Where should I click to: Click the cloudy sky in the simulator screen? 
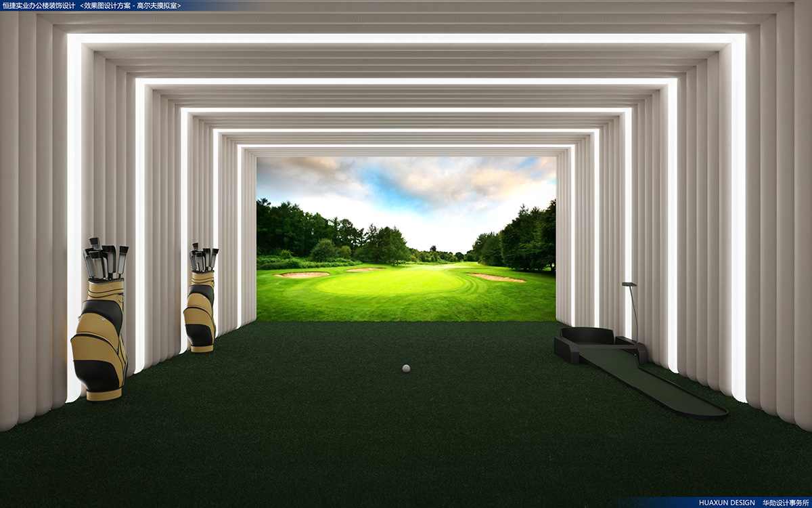tap(406, 186)
